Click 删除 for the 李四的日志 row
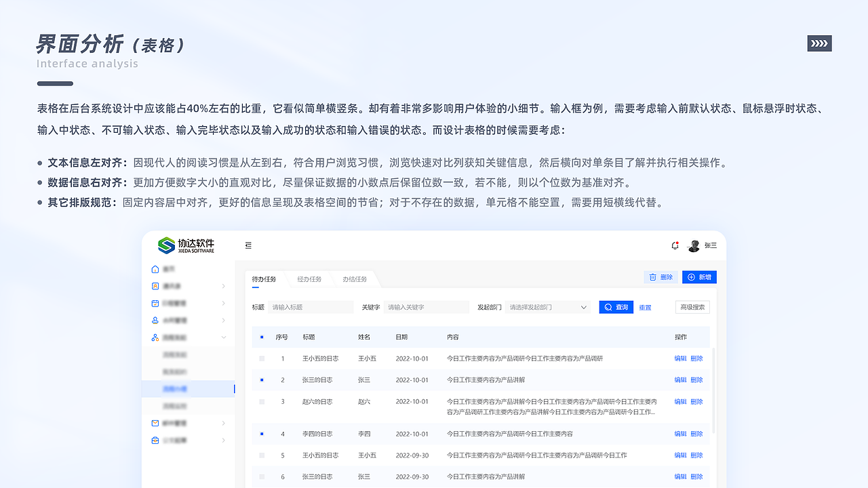The height and width of the screenshot is (488, 868). pos(696,434)
